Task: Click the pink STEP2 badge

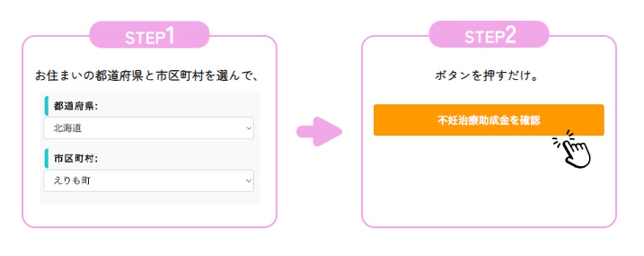Action: tap(489, 36)
